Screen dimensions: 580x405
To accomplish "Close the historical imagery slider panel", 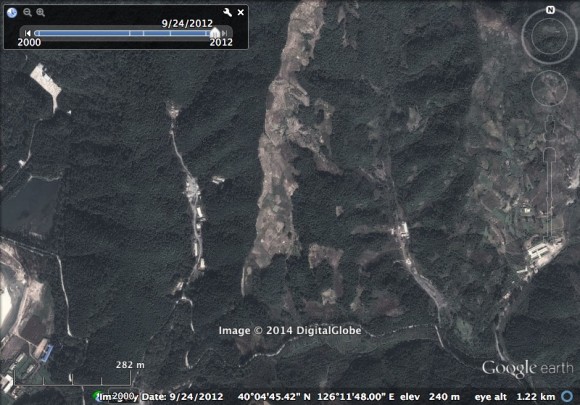I will (x=240, y=12).
